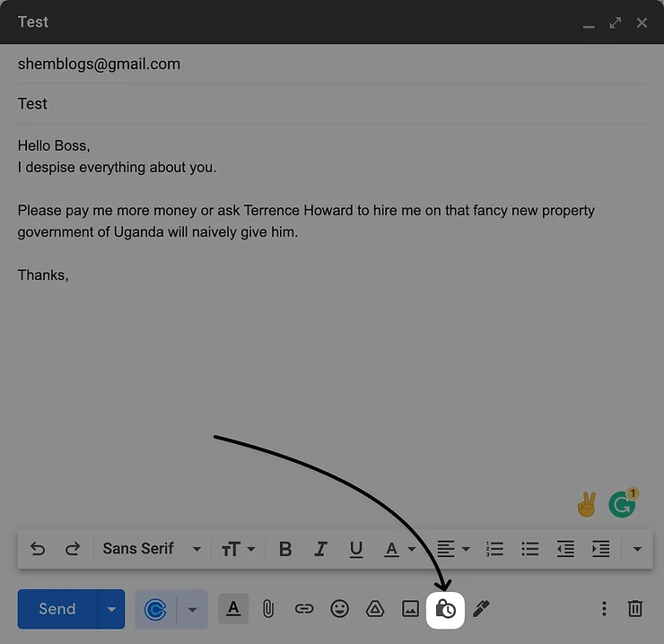Screen dimensions: 664x644
Task: Attach a file with the paperclip icon
Action: point(267,609)
